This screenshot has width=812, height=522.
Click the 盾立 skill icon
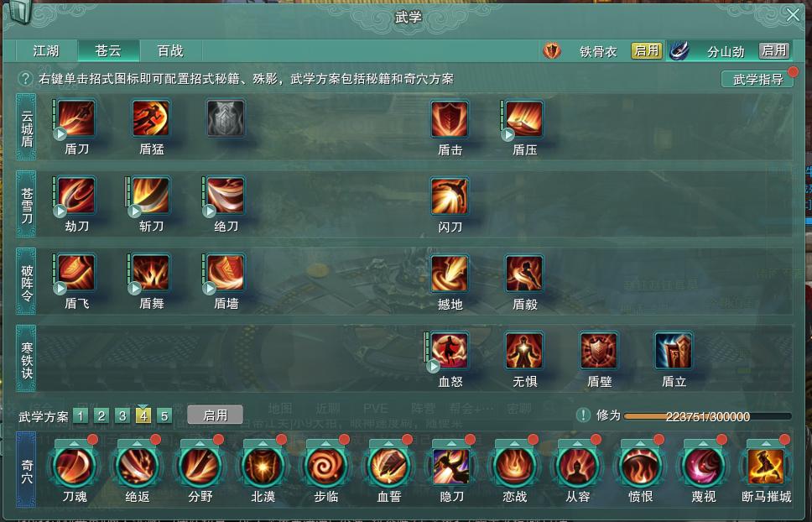point(674,351)
